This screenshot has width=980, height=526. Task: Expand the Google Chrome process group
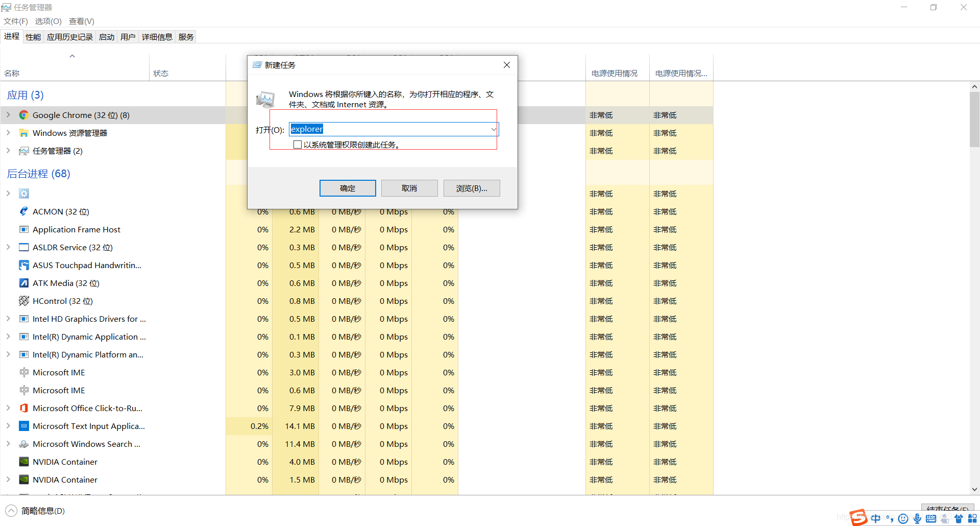coord(8,115)
